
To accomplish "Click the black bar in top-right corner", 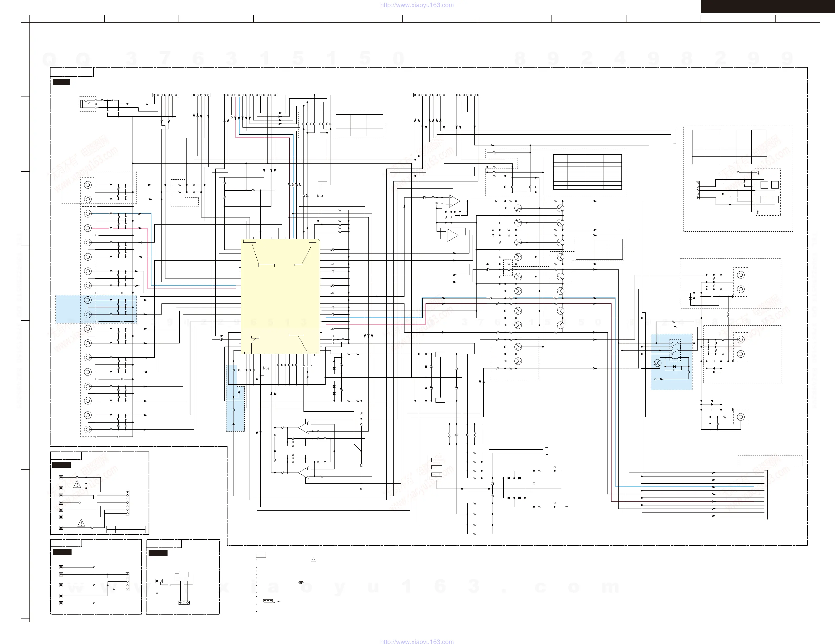I will click(x=768, y=6).
